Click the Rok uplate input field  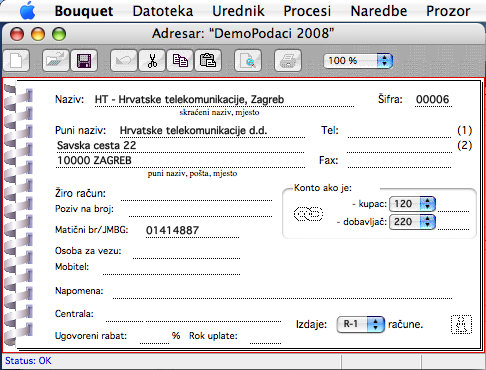(x=265, y=337)
